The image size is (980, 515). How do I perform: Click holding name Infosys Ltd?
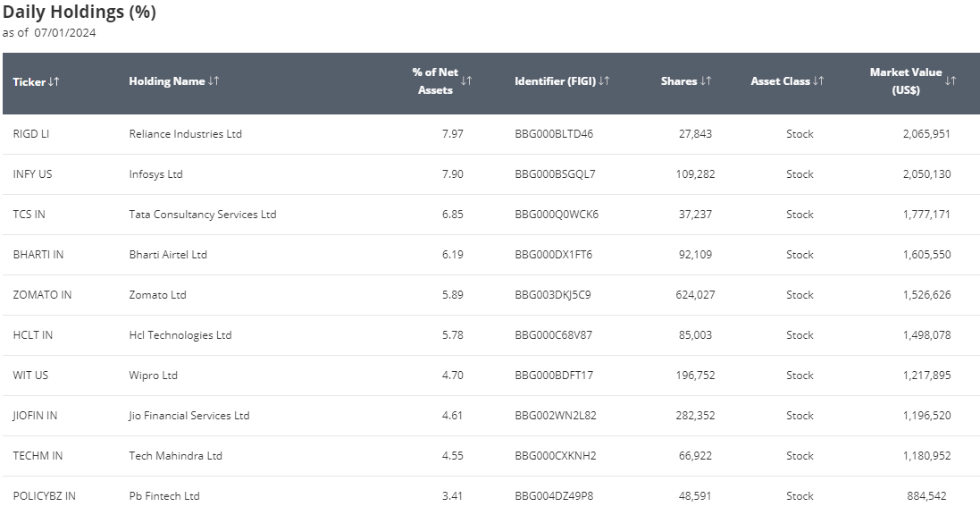pyautogui.click(x=155, y=174)
